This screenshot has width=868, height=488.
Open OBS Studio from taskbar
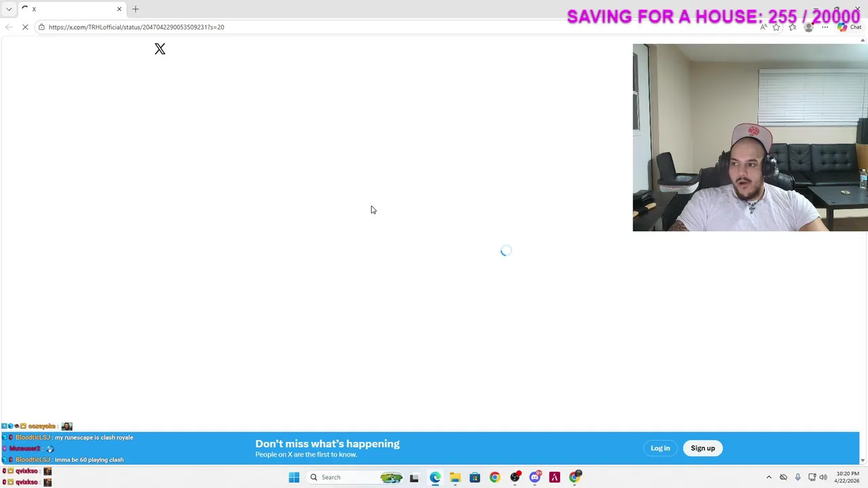pyautogui.click(x=515, y=477)
